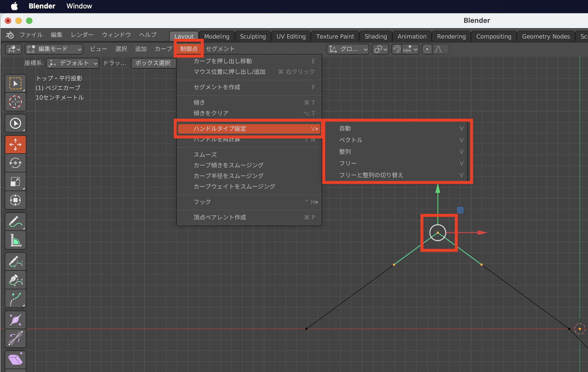Activate the Radius tool icon
The height and width of the screenshot is (372, 588).
pos(15,320)
